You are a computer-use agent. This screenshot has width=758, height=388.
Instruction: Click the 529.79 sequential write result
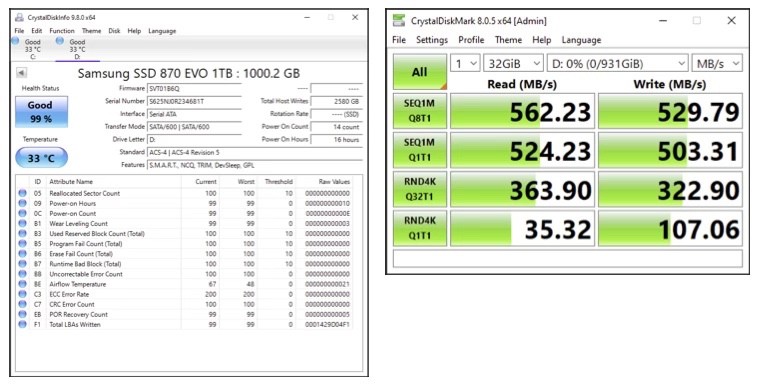click(670, 111)
